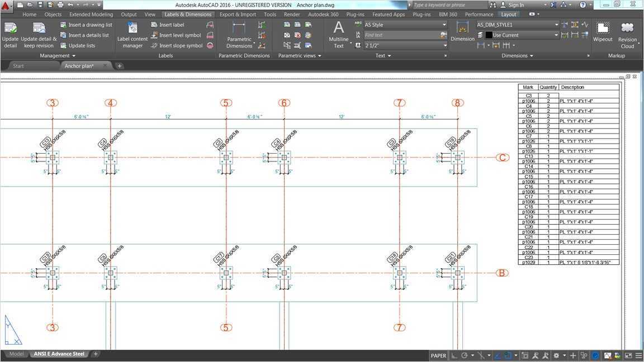This screenshot has height=362, width=644.
Task: Click the Update detail tool
Action: coord(10,35)
